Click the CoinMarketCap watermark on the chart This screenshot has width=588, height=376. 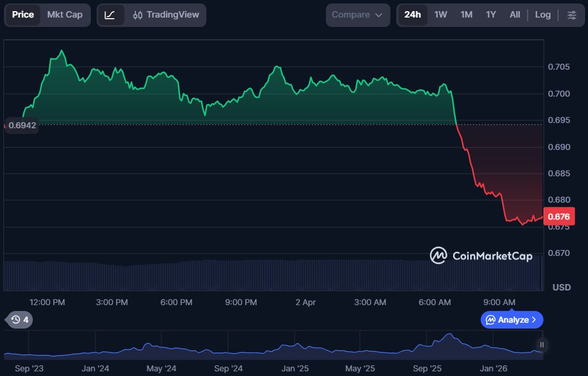pos(482,256)
